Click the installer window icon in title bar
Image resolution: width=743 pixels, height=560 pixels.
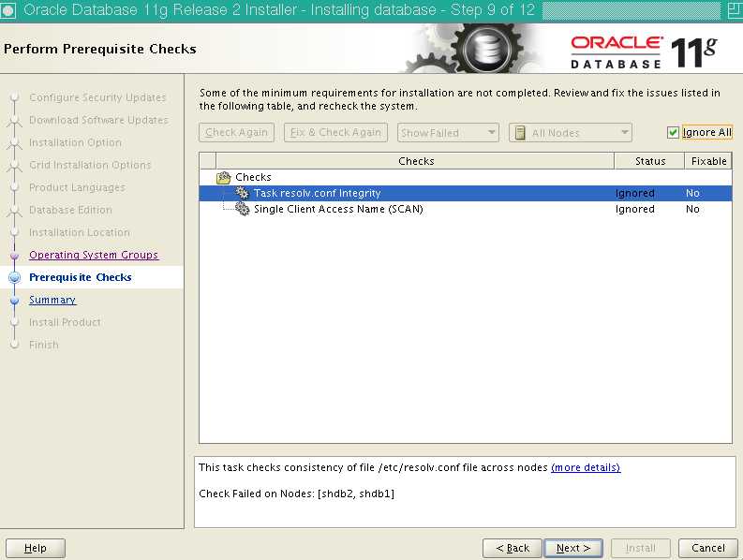(x=8, y=10)
